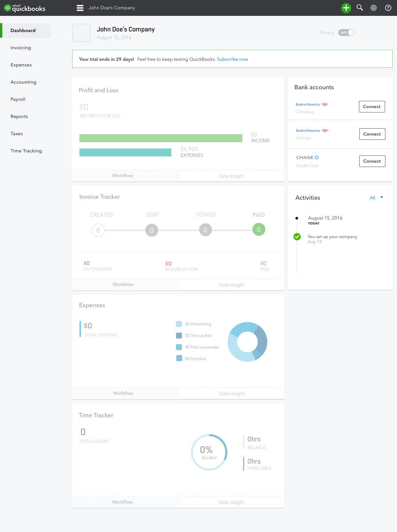Click John Doe's Company in top bar

point(112,8)
